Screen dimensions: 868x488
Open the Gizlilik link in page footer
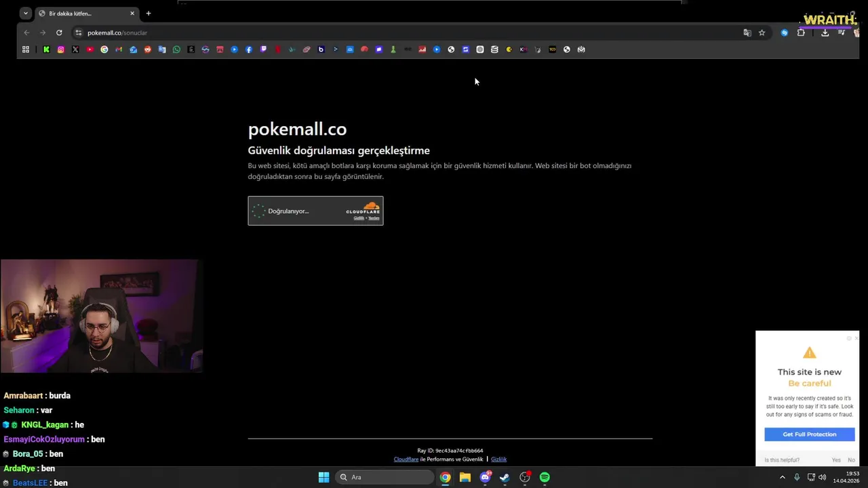(x=498, y=460)
